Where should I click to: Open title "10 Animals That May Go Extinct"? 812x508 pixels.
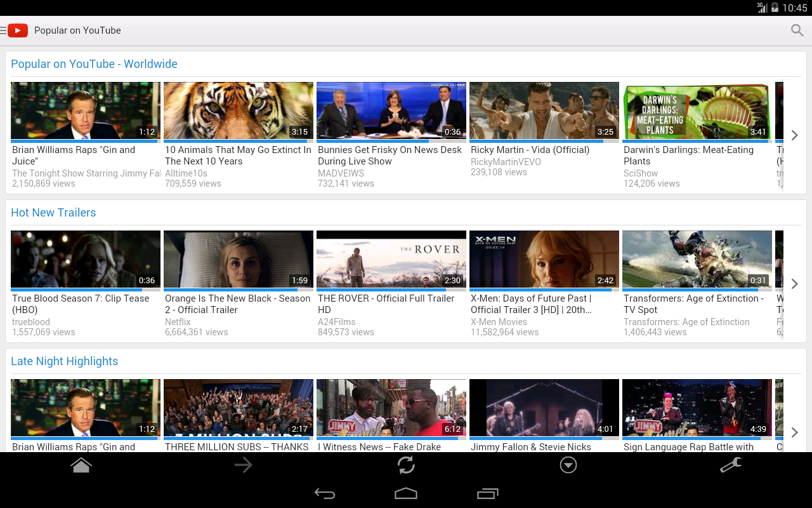point(238,156)
